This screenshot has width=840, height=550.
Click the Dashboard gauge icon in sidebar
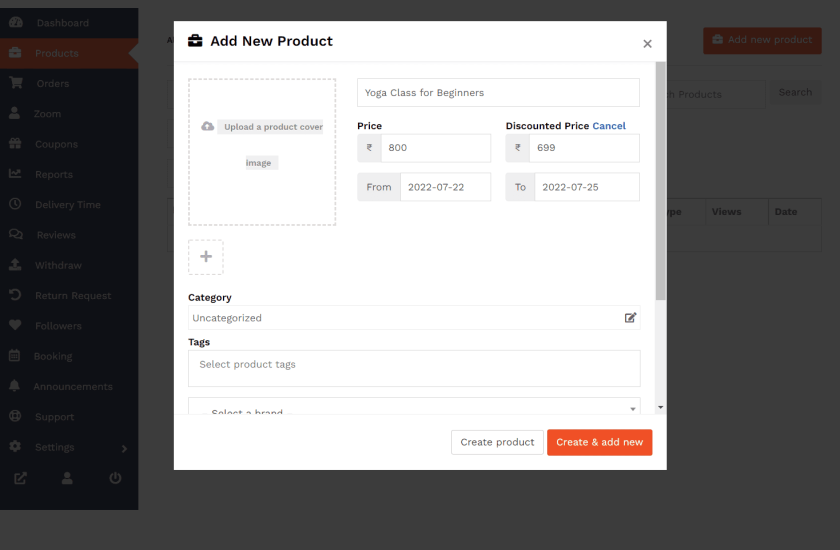point(16,22)
